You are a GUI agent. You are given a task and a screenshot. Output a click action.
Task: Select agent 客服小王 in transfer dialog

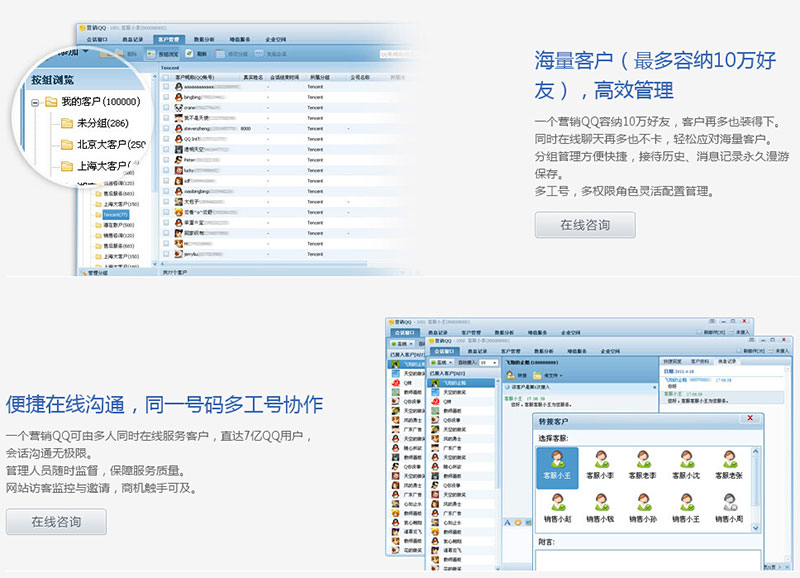557,467
